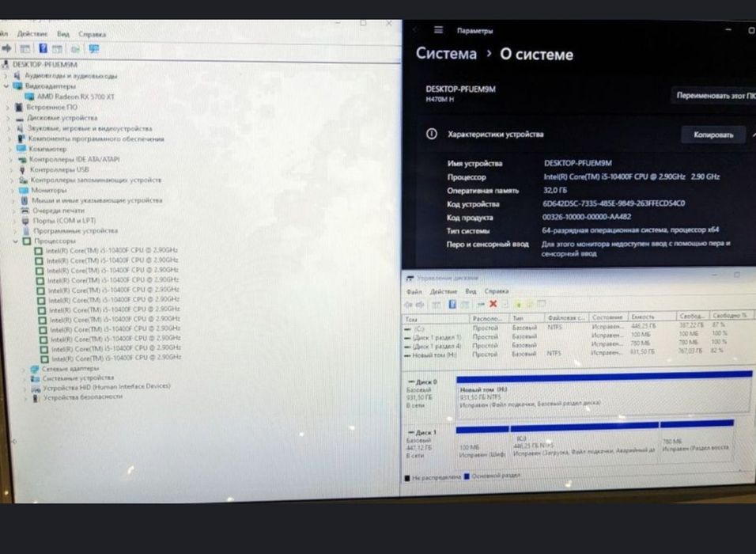Click the Звуковые, игровые и видеоустройства icon
756x554 pixels.
point(20,128)
